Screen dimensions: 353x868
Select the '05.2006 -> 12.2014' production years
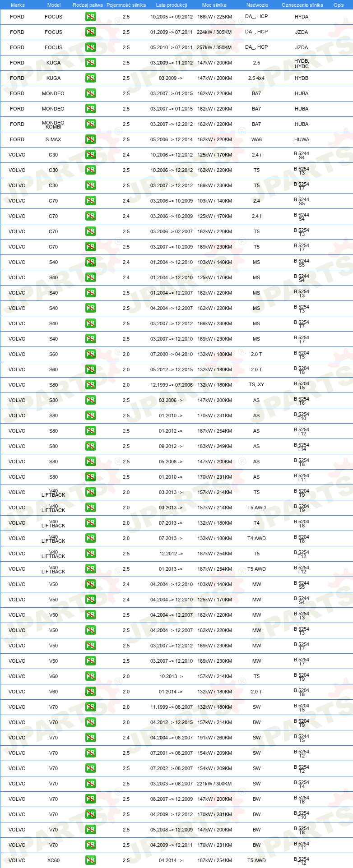point(172,139)
